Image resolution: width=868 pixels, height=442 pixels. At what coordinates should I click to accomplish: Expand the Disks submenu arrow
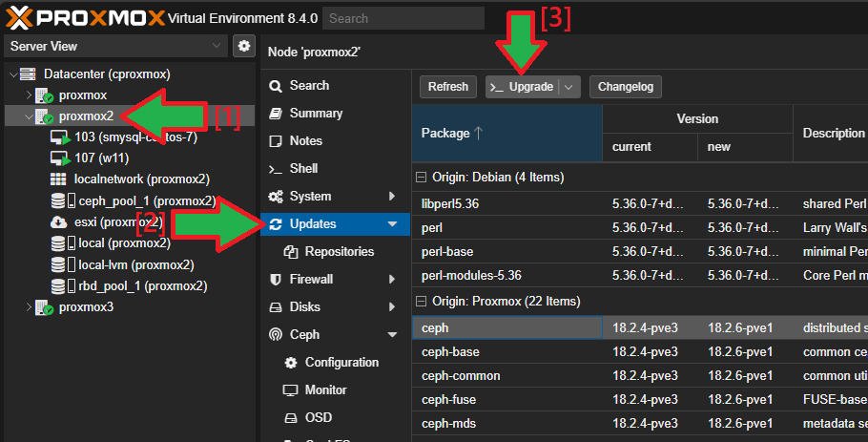click(392, 306)
